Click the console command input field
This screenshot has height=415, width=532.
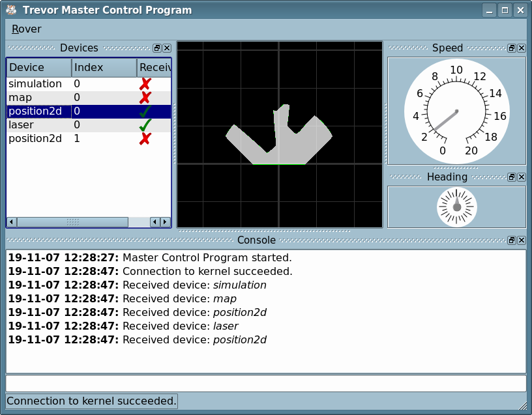click(265, 383)
